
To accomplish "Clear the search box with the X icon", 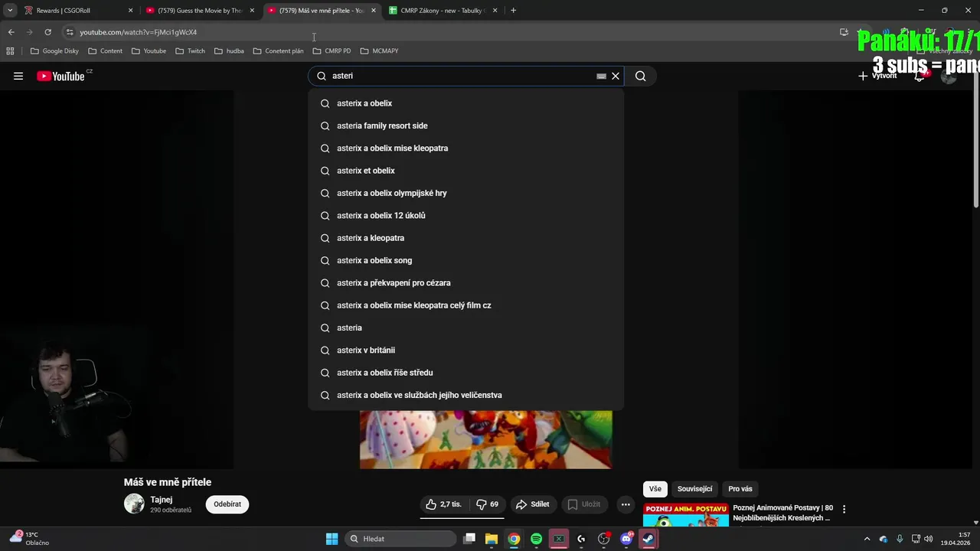I will click(x=616, y=76).
